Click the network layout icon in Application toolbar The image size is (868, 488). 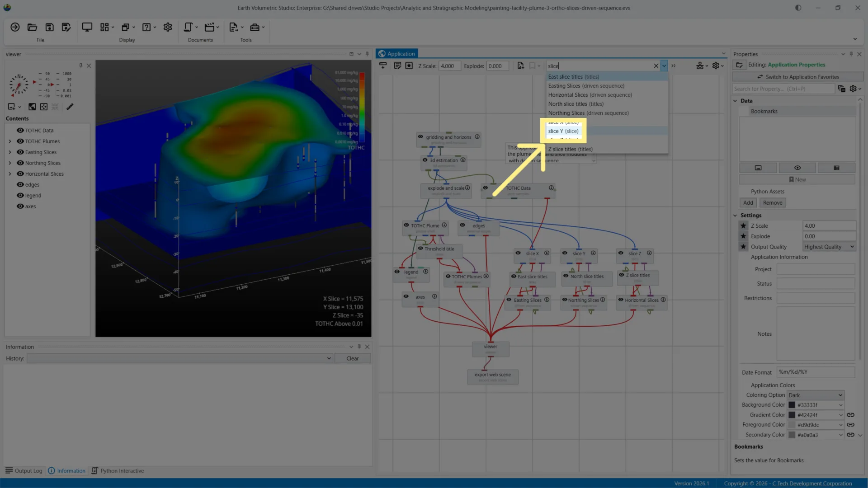(x=700, y=66)
